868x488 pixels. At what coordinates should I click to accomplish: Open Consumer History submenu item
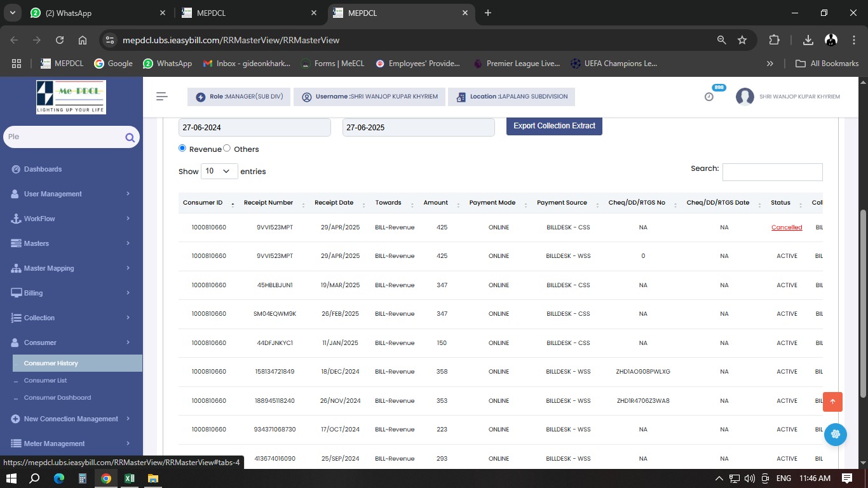pos(78,363)
